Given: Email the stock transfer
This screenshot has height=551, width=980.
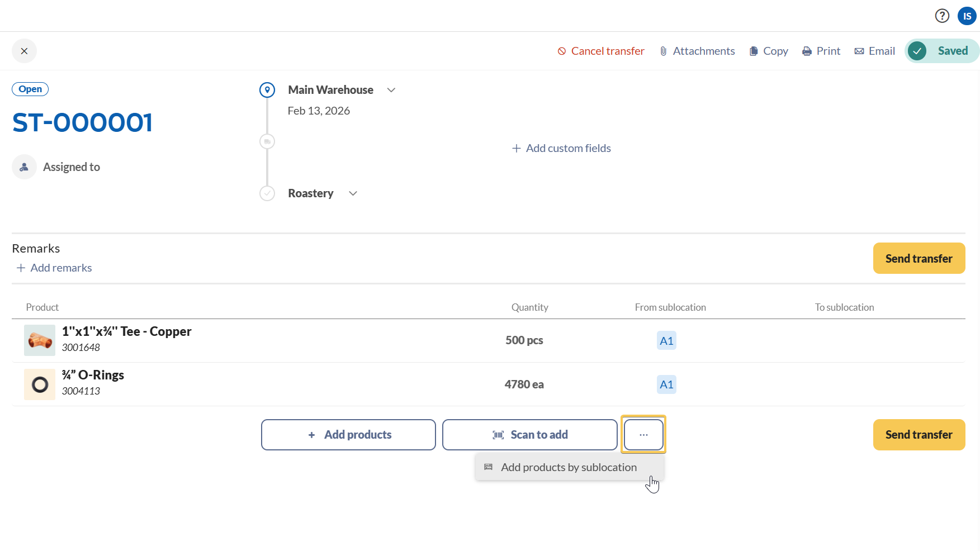Looking at the screenshot, I should (x=875, y=51).
